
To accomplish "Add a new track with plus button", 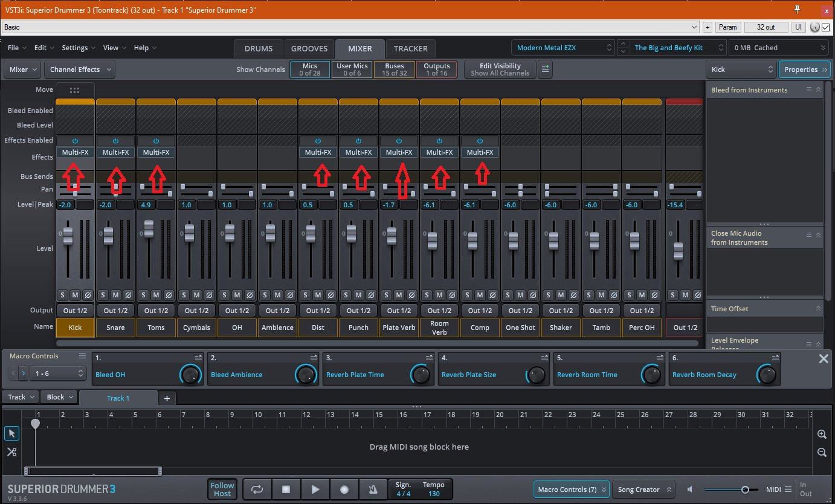I will click(167, 398).
